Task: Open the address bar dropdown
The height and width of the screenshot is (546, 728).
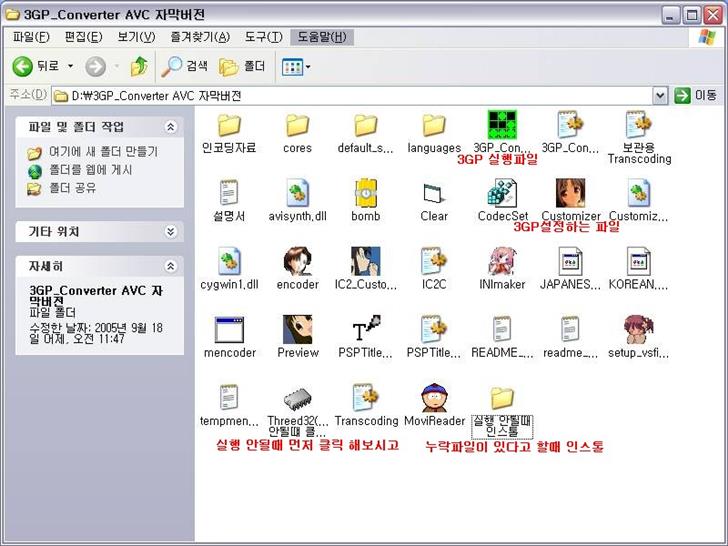Action: (660, 95)
